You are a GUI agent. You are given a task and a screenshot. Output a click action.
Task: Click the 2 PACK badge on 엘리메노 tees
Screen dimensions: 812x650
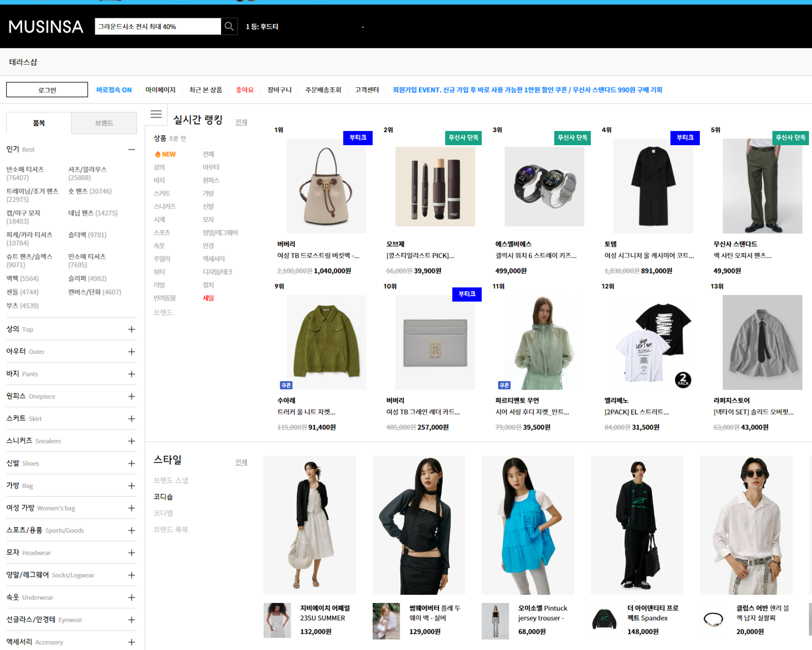coord(683,380)
